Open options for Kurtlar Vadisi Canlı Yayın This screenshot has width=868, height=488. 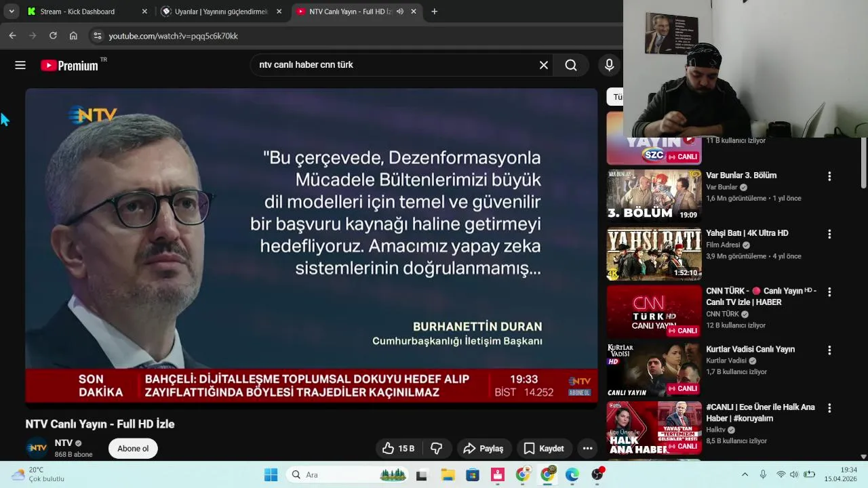(x=829, y=350)
